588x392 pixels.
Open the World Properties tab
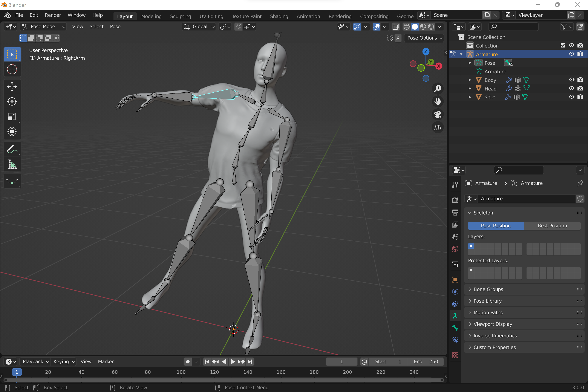point(455,248)
